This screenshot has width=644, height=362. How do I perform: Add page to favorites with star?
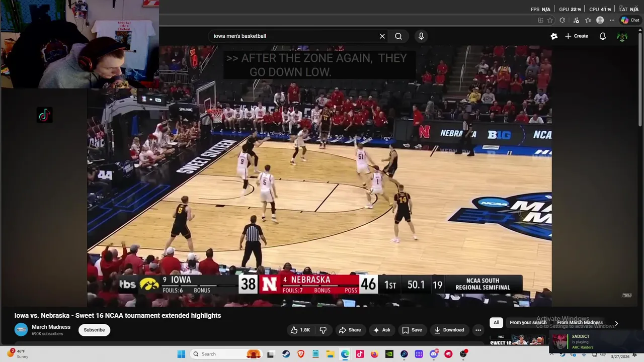pyautogui.click(x=550, y=20)
